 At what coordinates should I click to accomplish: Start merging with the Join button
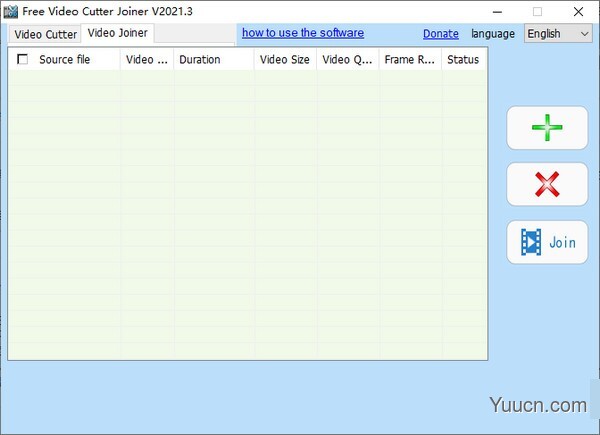(547, 242)
